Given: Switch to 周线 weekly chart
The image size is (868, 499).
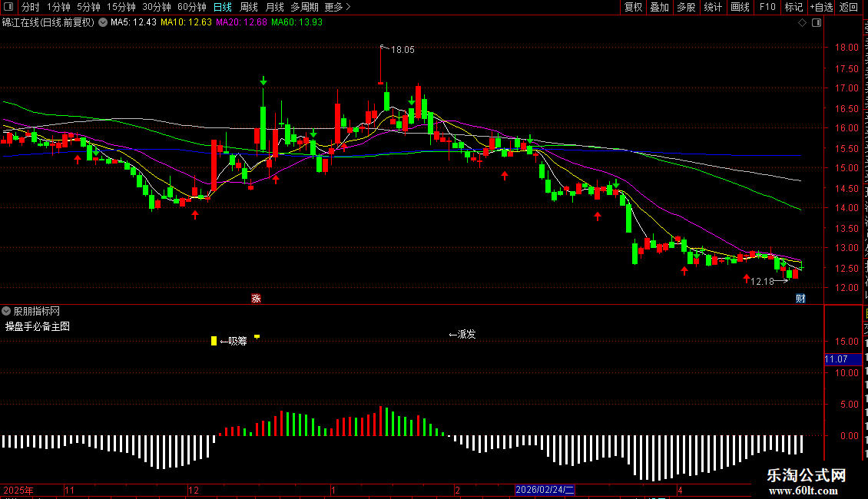Looking at the screenshot, I should click(249, 7).
